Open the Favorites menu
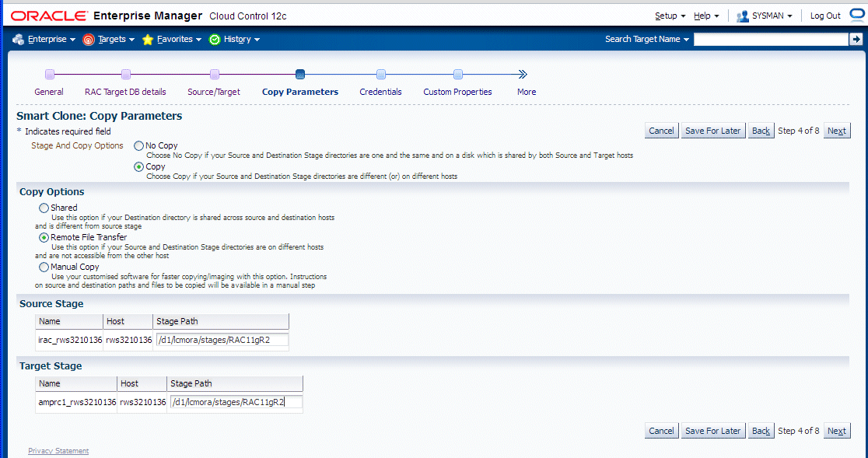Image resolution: width=868 pixels, height=458 pixels. pos(180,40)
